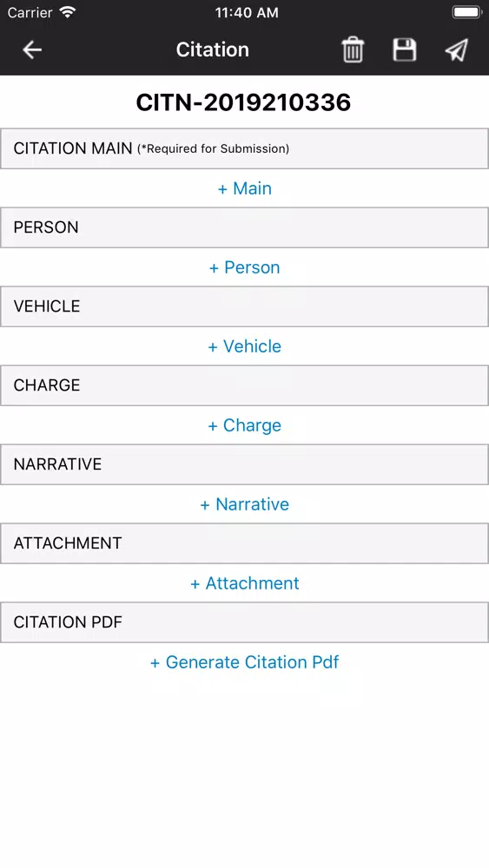Tap the back arrow icon
The height and width of the screenshot is (868, 489).
click(x=32, y=49)
